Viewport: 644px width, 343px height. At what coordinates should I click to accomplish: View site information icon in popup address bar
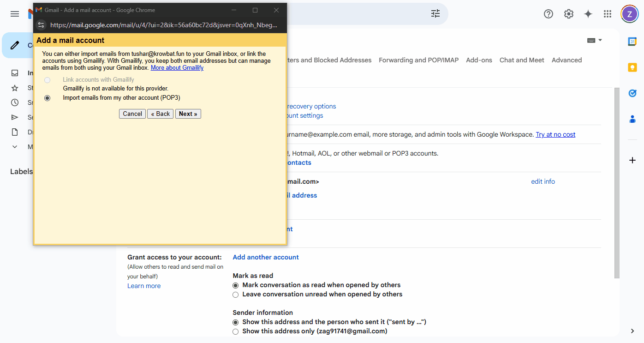[x=41, y=25]
